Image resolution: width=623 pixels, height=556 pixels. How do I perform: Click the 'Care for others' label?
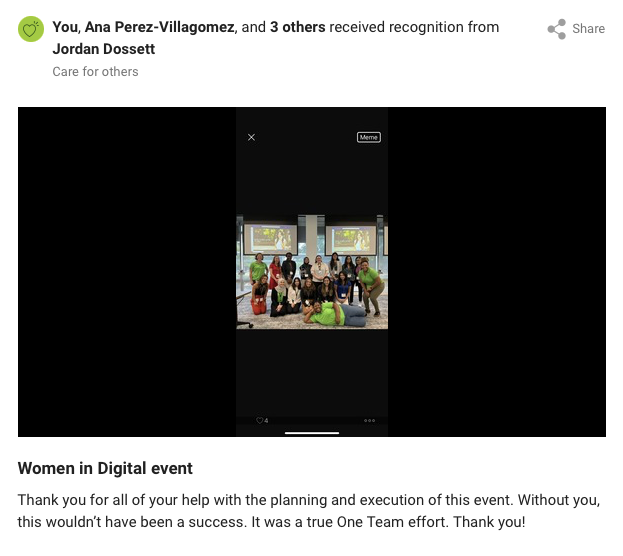pos(95,72)
